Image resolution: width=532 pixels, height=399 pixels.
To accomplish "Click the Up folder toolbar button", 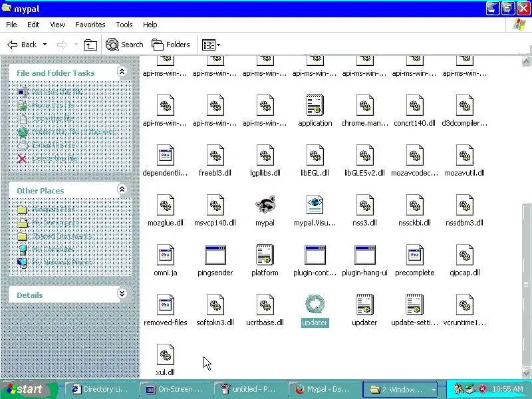I will click(x=90, y=45).
